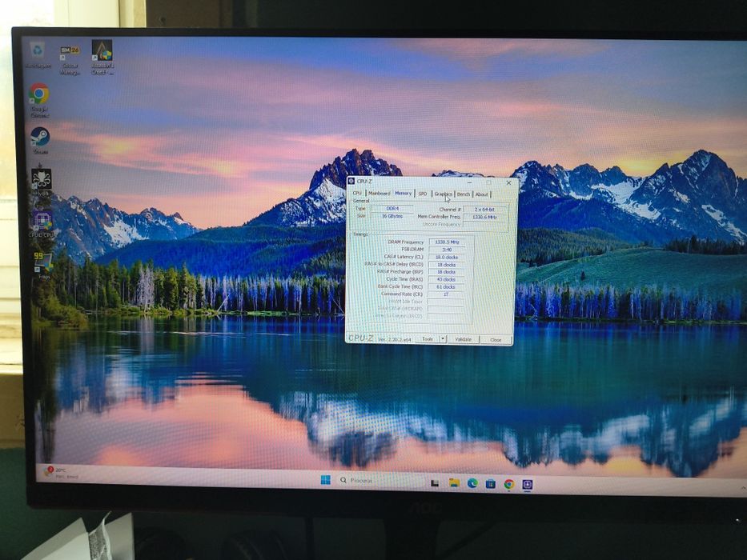Click the Command Rate value 1T
Image resolution: width=747 pixels, height=560 pixels.
pyautogui.click(x=446, y=294)
